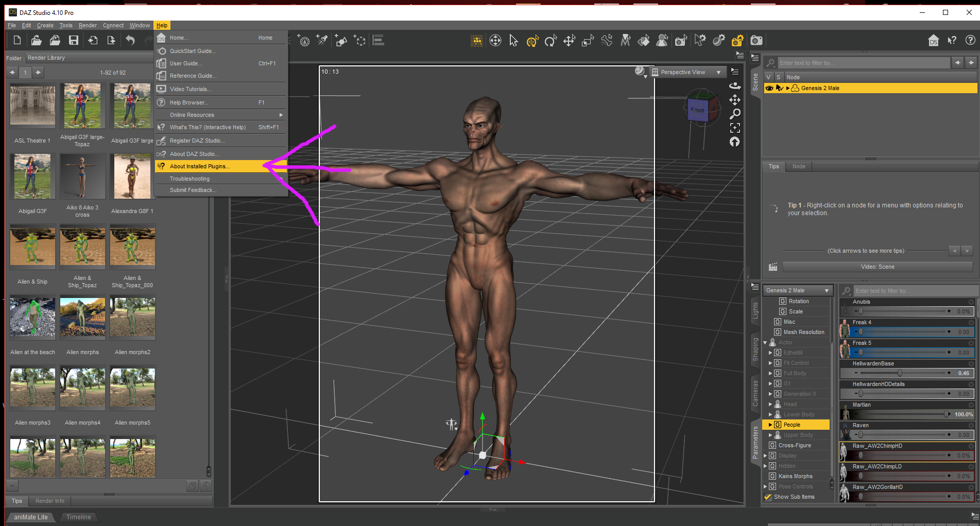Click the Render camera icon
Image resolution: width=980 pixels, height=526 pixels.
[x=756, y=40]
